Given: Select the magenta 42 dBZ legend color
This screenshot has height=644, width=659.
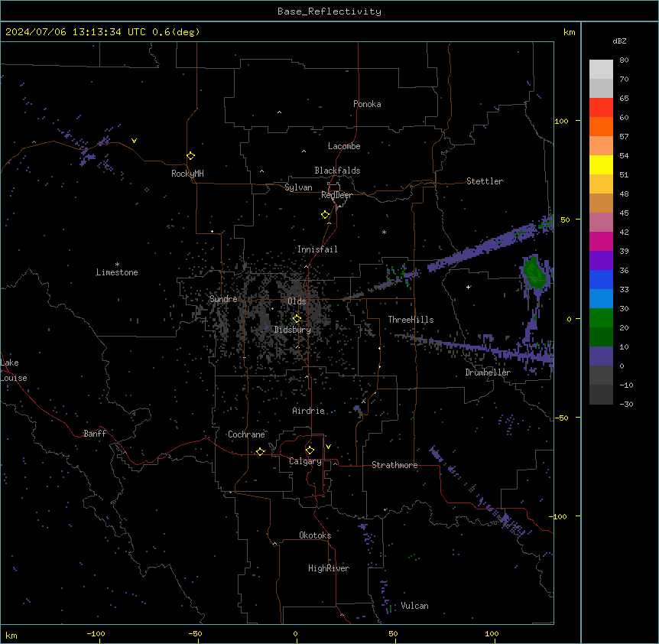Looking at the screenshot, I should tap(601, 241).
